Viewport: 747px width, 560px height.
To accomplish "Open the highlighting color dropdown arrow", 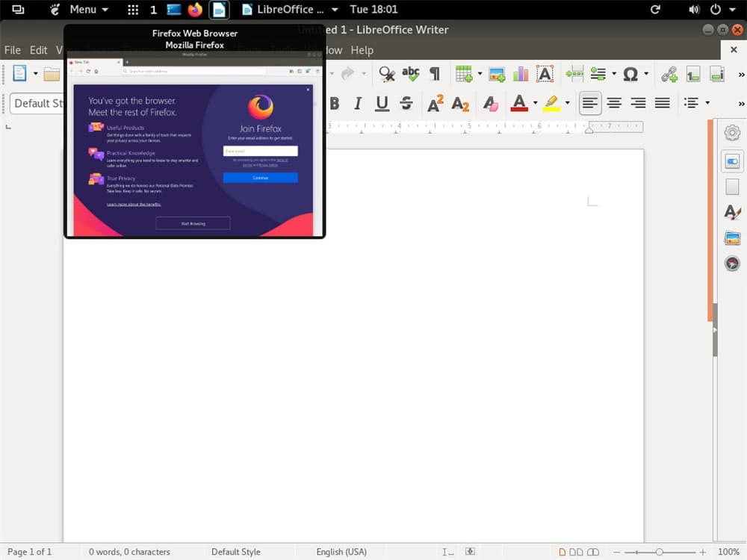I will pos(567,103).
